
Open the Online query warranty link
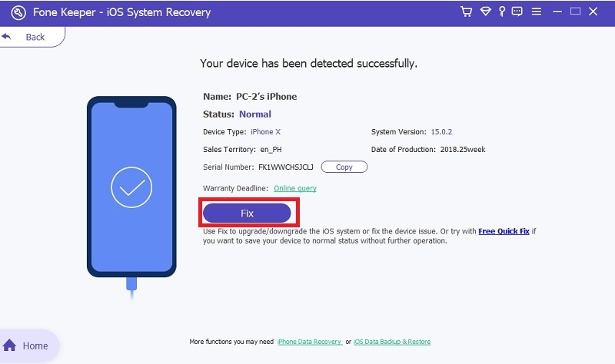click(x=295, y=188)
